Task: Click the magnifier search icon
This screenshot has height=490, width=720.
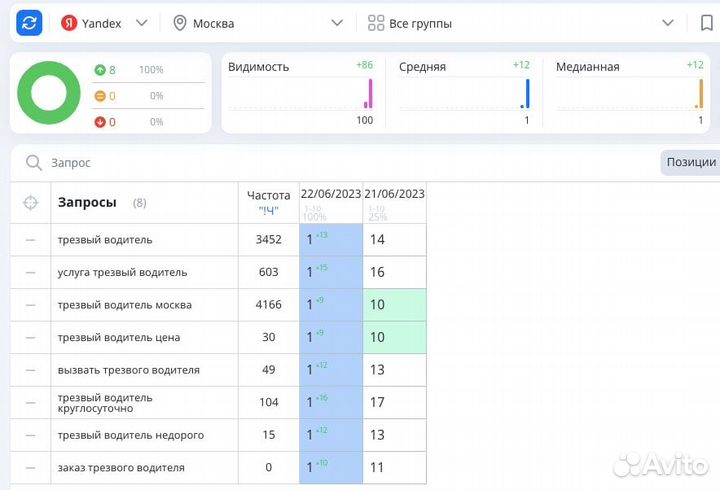Action: (x=34, y=162)
